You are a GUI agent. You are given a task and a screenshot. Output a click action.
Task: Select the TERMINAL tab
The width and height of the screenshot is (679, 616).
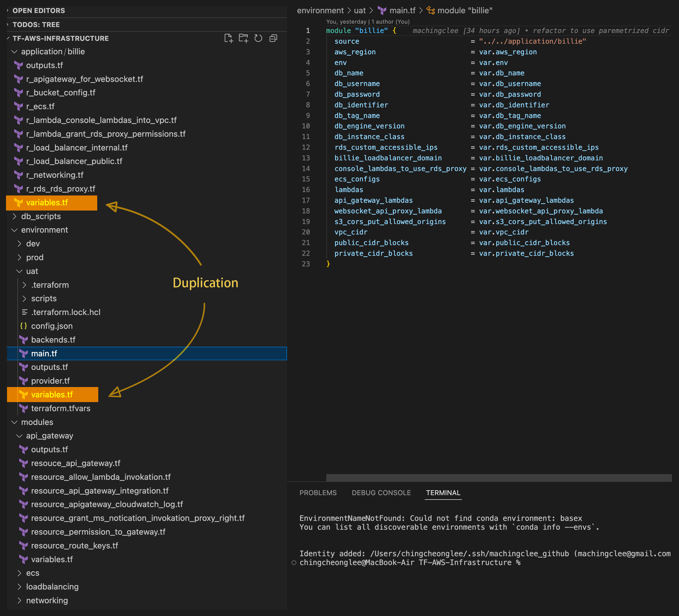443,493
